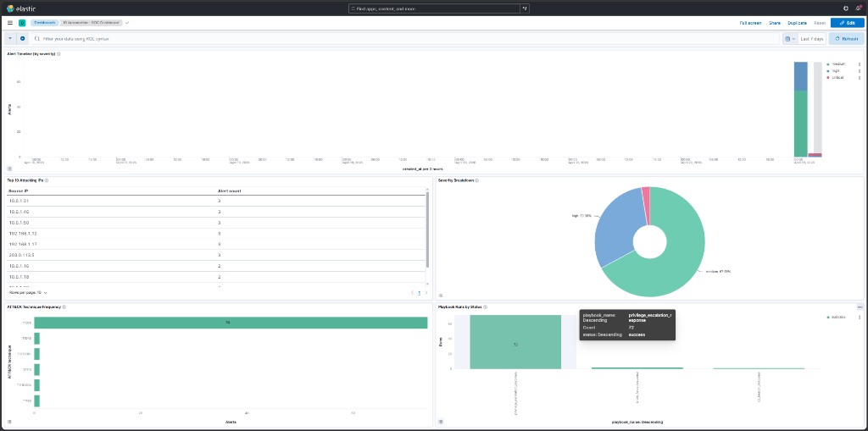The image size is (868, 431).
Task: Toggle high severity legend color dot
Action: (827, 71)
